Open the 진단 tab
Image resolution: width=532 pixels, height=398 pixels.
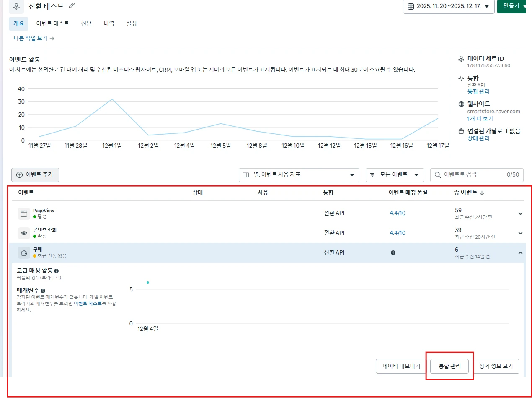click(x=86, y=23)
